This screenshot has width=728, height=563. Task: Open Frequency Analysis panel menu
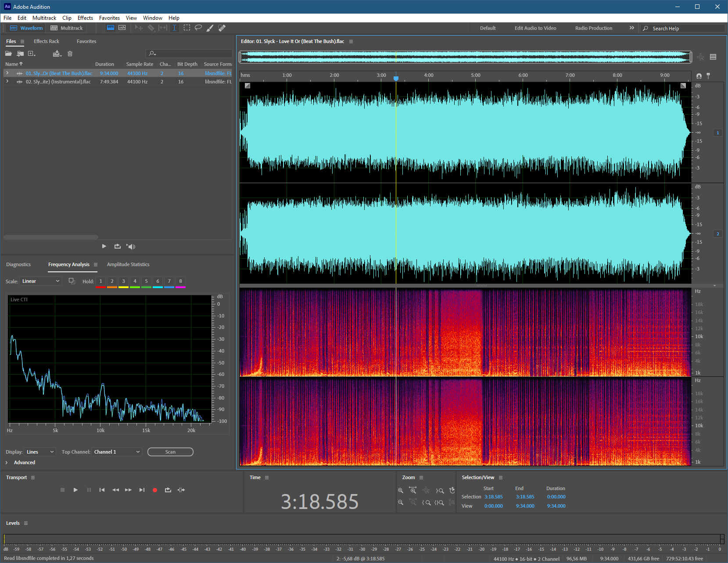coord(96,264)
